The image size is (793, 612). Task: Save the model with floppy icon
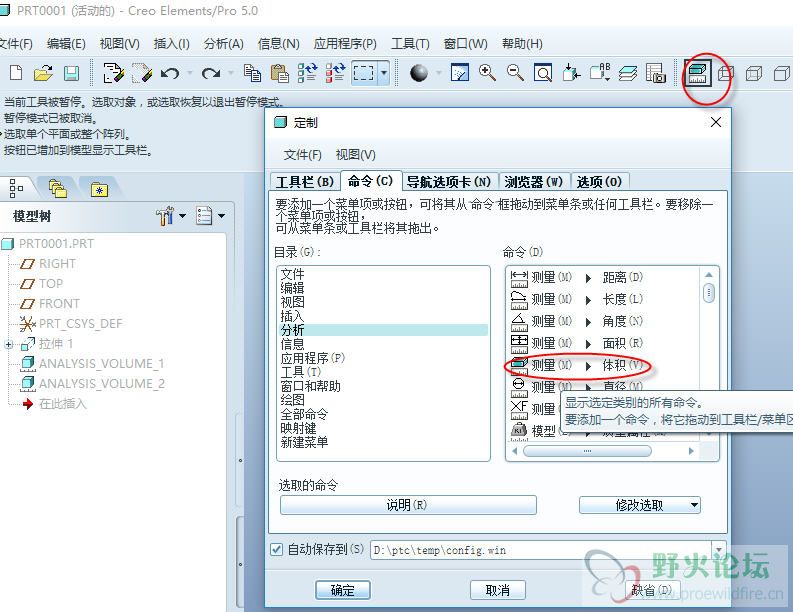point(71,73)
